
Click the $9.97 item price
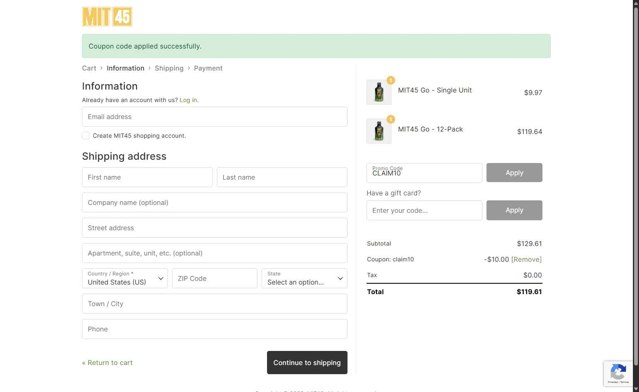click(533, 92)
